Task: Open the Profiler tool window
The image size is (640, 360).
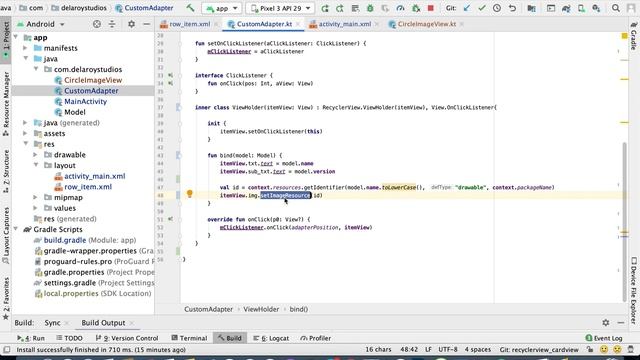Action: click(x=316, y=338)
